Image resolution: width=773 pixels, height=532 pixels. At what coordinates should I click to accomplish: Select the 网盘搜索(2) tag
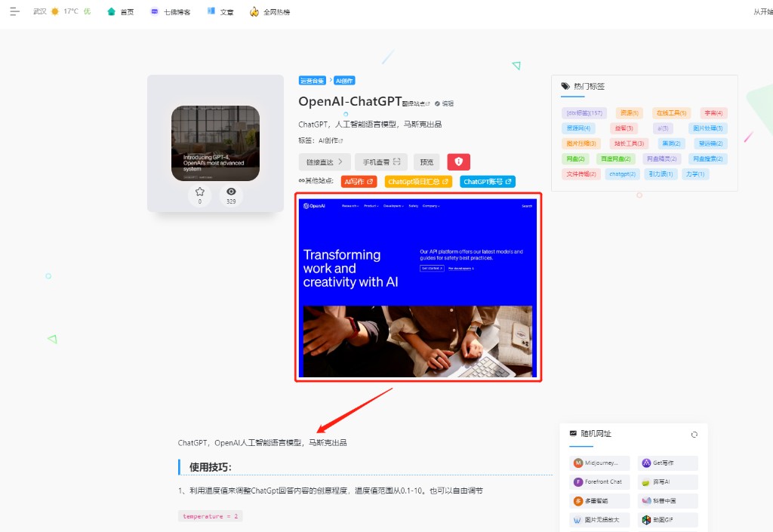point(707,158)
